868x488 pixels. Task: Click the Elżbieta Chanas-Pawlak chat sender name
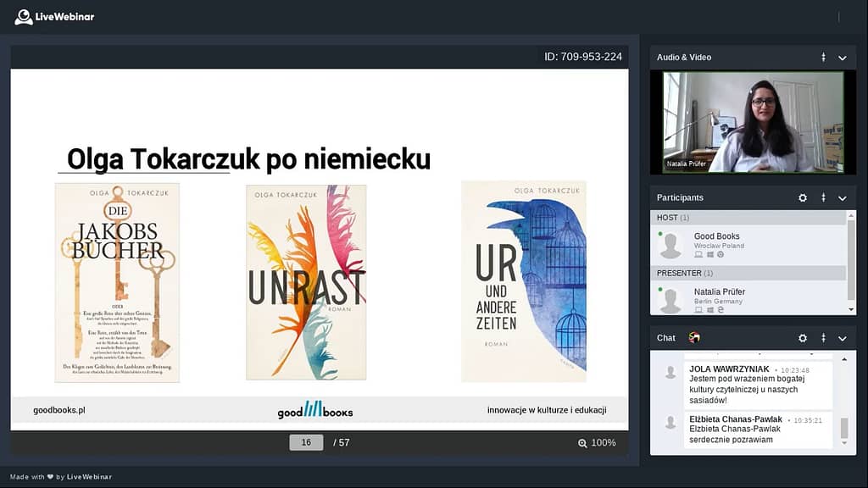tap(736, 419)
